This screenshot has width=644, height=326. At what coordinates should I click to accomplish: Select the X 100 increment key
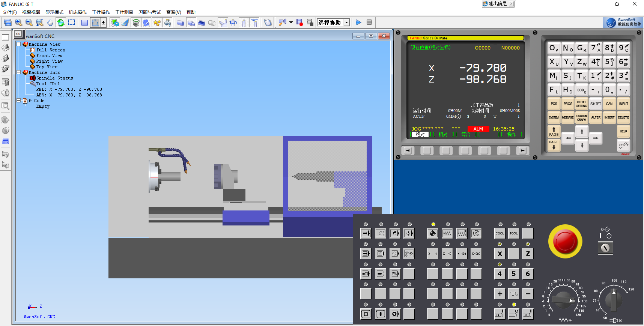pyautogui.click(x=462, y=254)
